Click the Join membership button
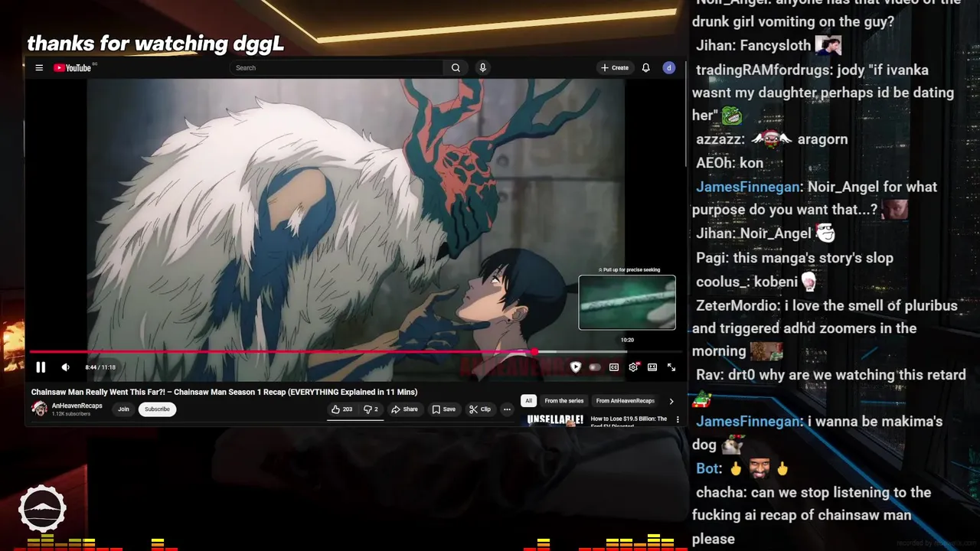This screenshot has width=980, height=551. (x=123, y=409)
